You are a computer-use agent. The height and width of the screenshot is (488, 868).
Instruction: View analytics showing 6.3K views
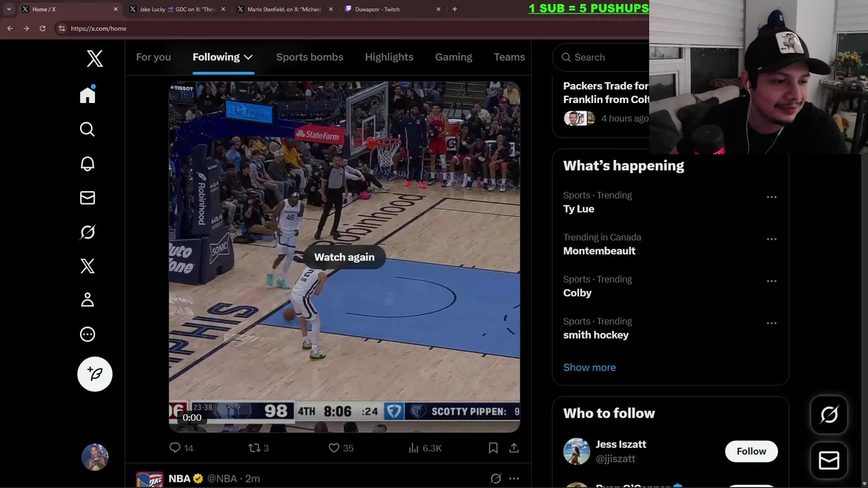point(425,448)
